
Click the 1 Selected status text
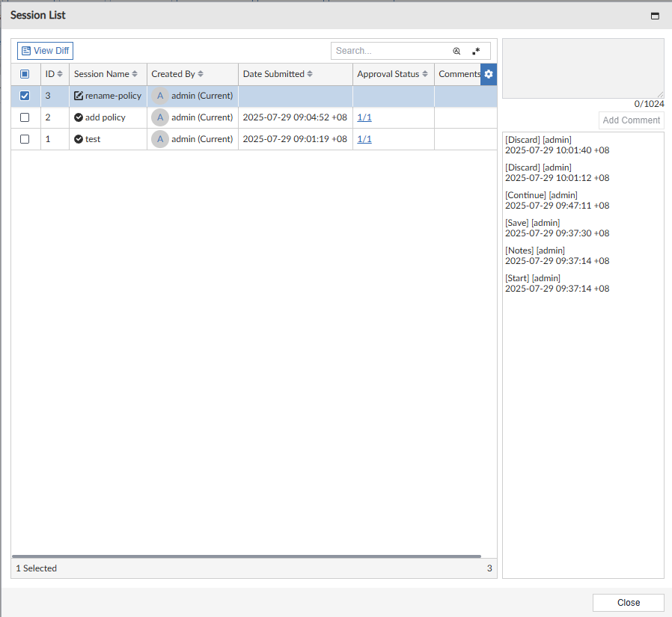[x=37, y=568]
